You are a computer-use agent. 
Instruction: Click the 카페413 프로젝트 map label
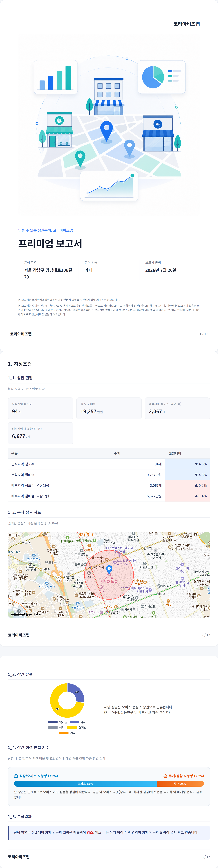point(138,582)
